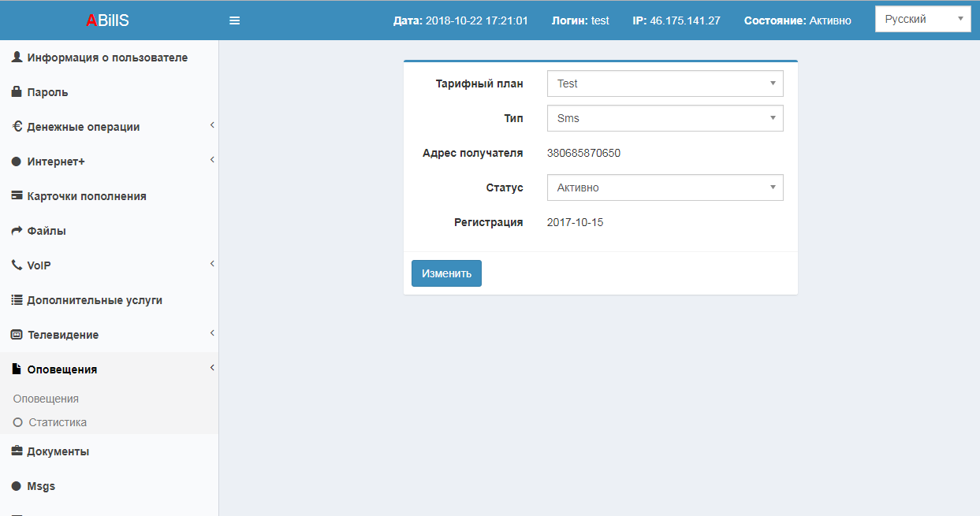Click the ABillS logo link
The width and height of the screenshot is (980, 516).
108,20
